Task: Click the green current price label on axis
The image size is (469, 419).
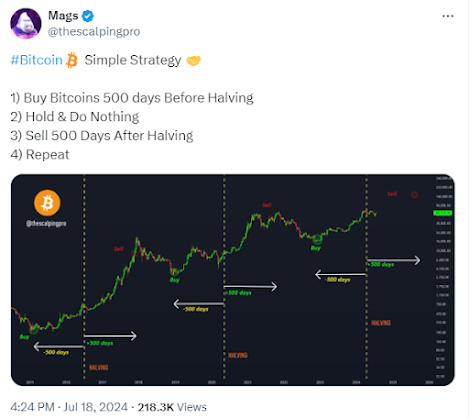Action: coord(442,213)
